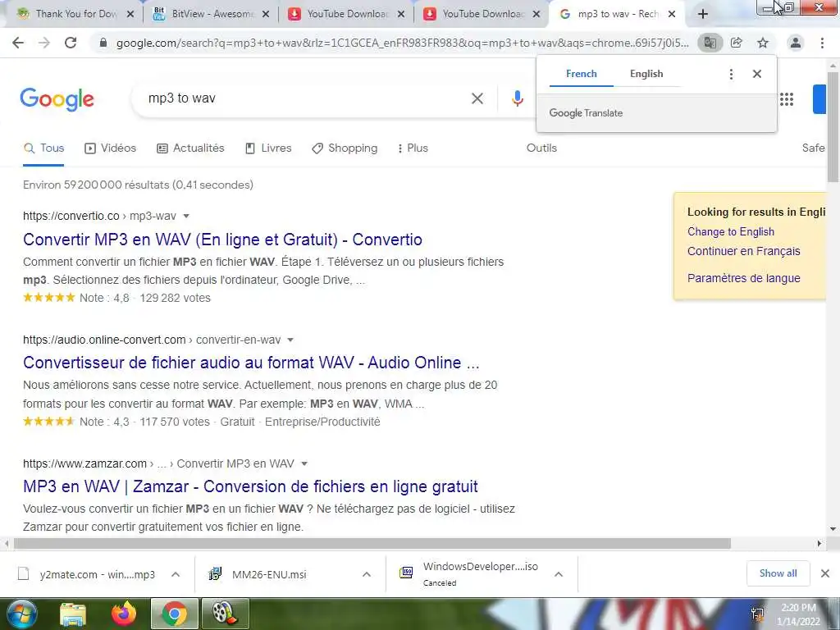Click the taskbar clock showing 2:20 PM
The width and height of the screenshot is (840, 630).
(x=798, y=614)
